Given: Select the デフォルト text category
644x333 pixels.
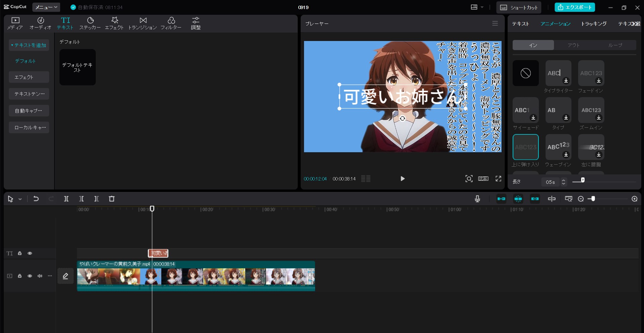Looking at the screenshot, I should [x=25, y=61].
